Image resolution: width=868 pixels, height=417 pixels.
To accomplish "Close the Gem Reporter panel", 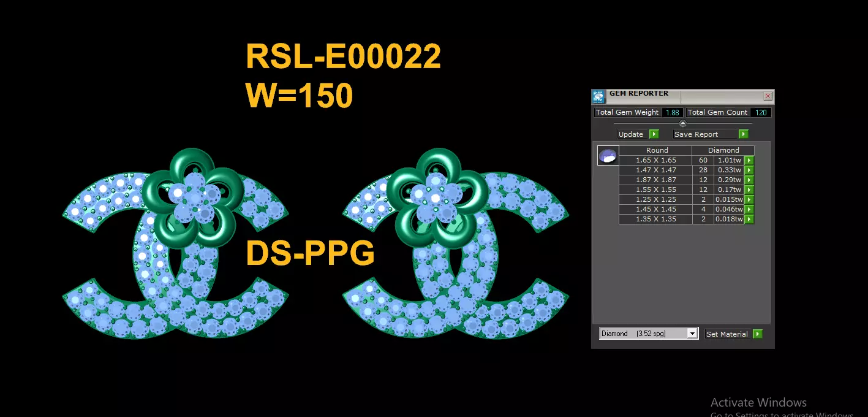I will (x=768, y=96).
